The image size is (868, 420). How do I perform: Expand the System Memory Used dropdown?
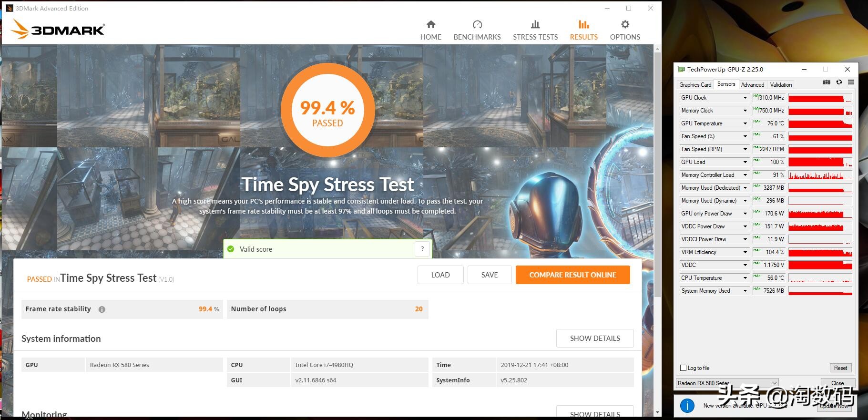point(745,291)
